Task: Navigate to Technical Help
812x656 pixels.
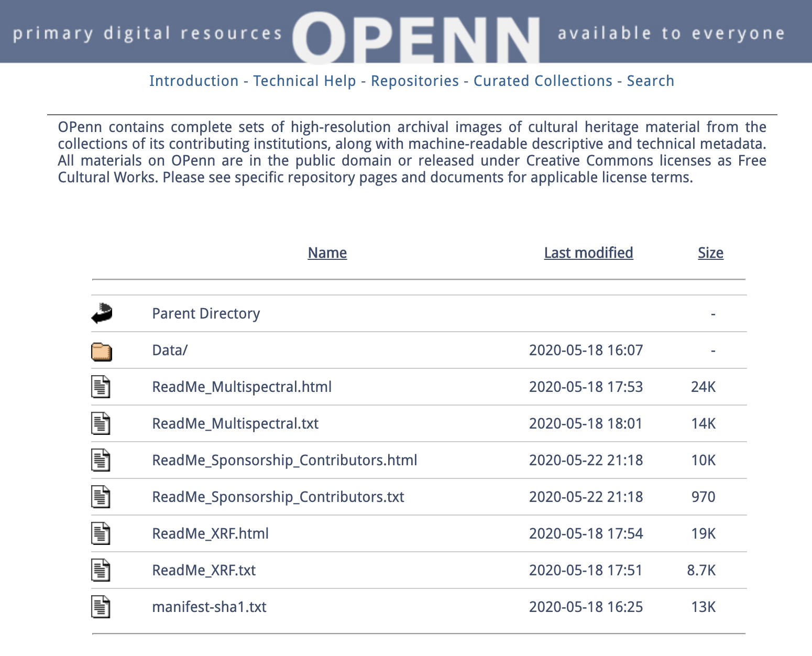Action: pyautogui.click(x=304, y=81)
